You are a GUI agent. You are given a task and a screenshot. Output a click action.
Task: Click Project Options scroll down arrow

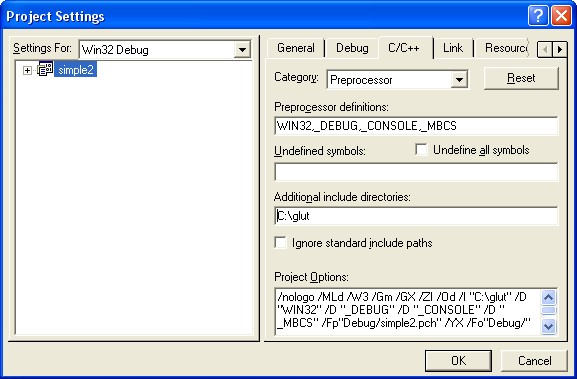[548, 326]
